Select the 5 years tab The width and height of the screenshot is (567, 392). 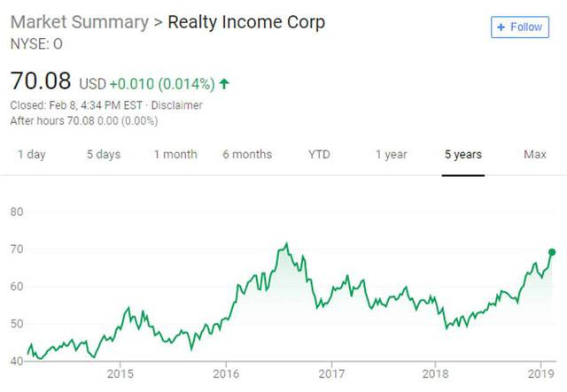tap(463, 155)
